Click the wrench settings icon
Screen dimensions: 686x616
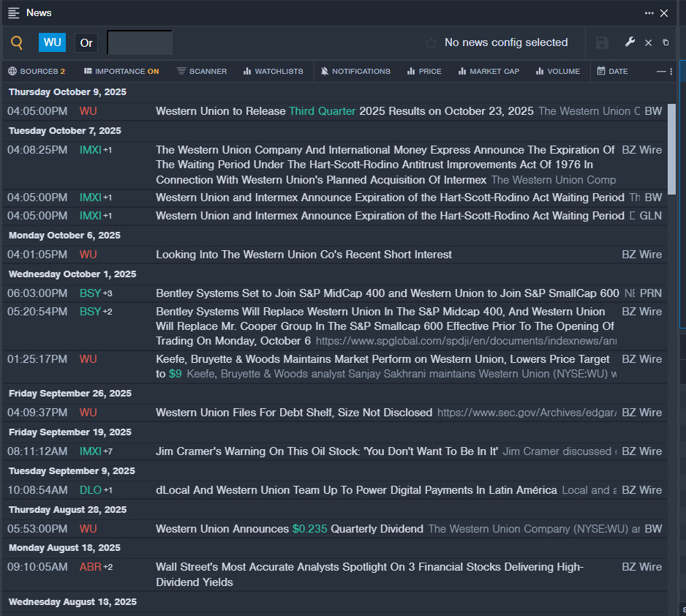click(630, 42)
